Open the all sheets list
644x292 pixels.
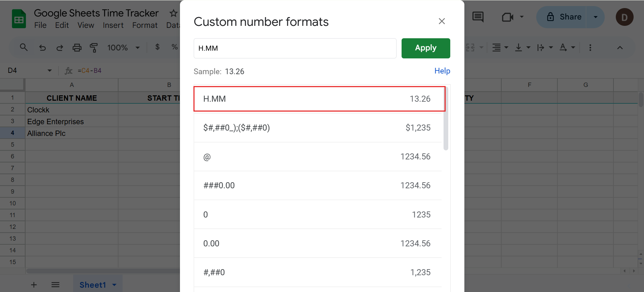[55, 285]
